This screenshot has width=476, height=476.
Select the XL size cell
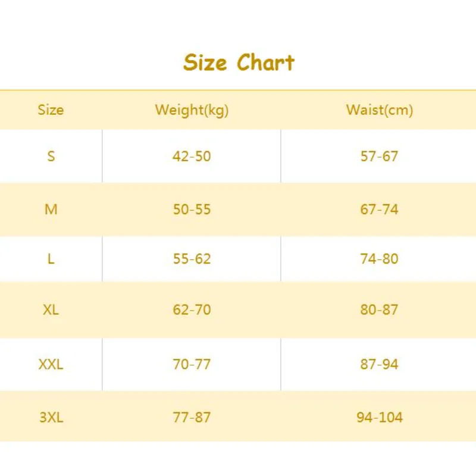[51, 310]
